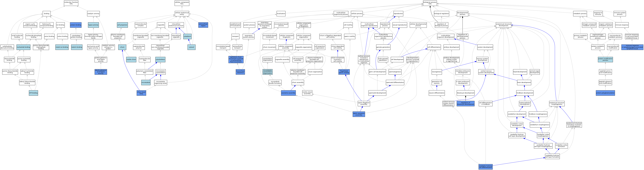Click the 'sperm axoneme assembly' node
This screenshot has width=644, height=170.
(359, 114)
